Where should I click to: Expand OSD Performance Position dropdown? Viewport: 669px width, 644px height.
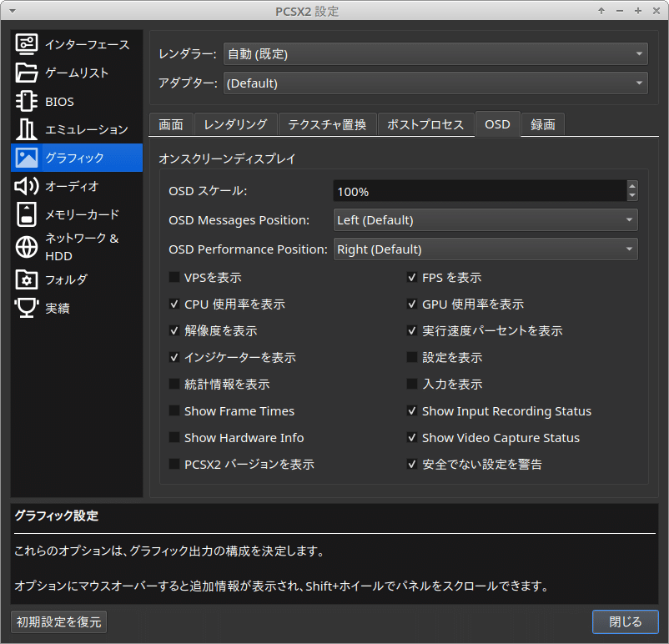click(x=485, y=249)
